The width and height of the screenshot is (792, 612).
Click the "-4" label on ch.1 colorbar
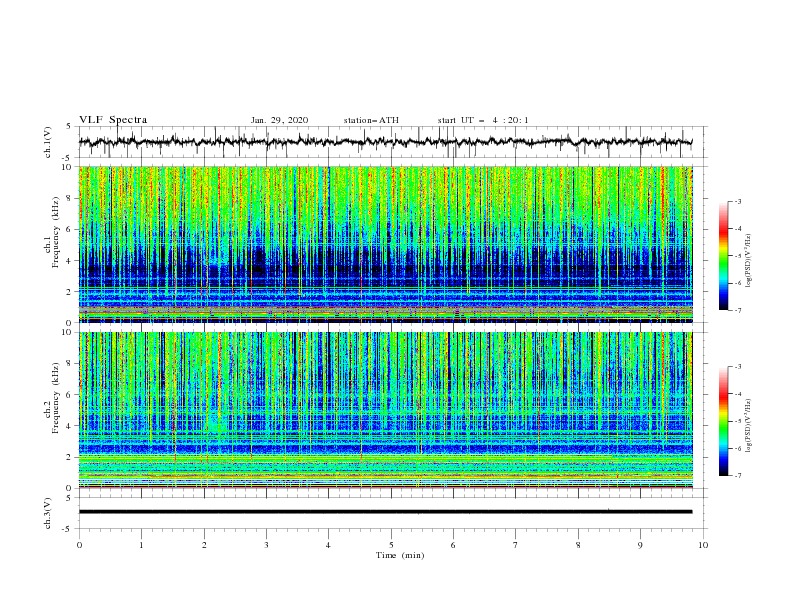(x=737, y=229)
